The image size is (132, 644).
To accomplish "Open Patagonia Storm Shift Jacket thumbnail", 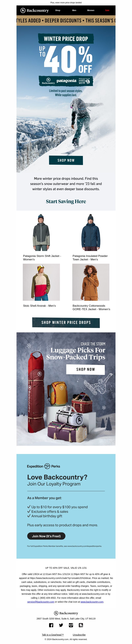I will tap(41, 232).
